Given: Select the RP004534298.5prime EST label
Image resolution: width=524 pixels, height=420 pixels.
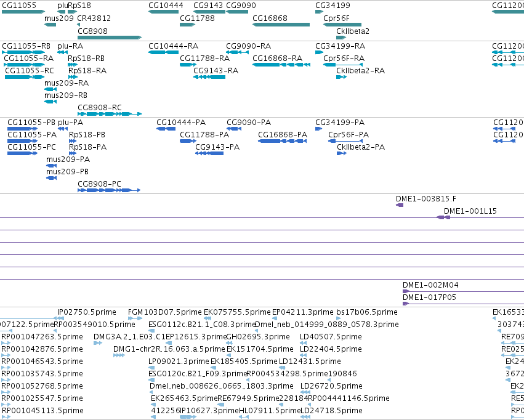Looking at the screenshot, I should 287,374.
